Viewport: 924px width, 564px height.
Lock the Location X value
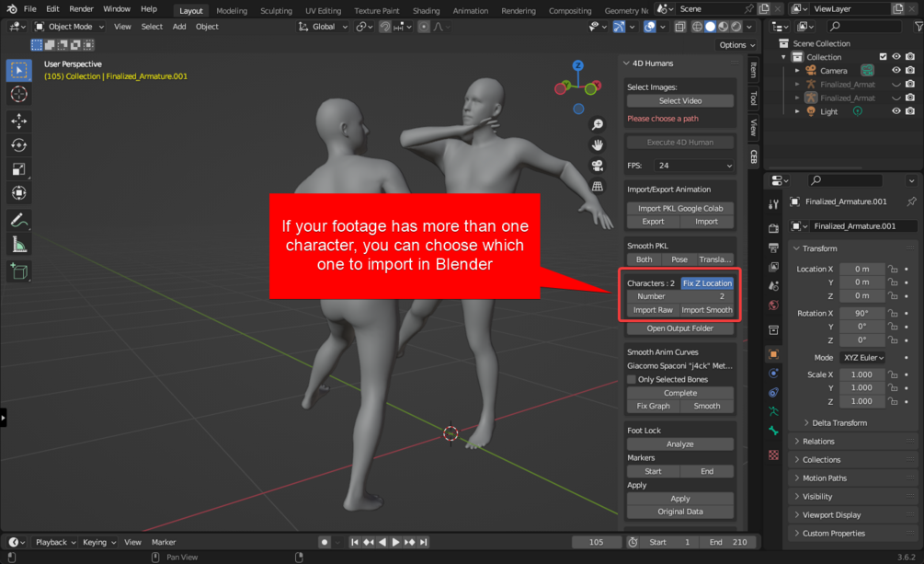pos(893,269)
